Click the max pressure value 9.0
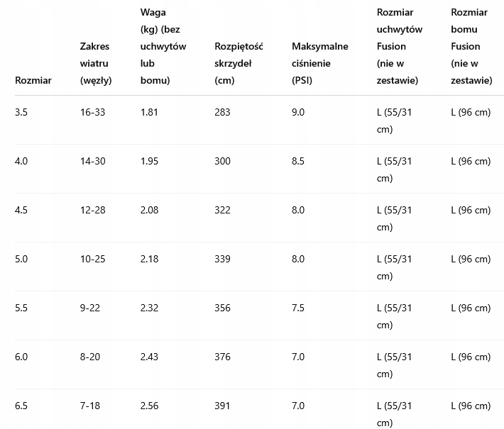The width and height of the screenshot is (504, 429). (x=298, y=112)
